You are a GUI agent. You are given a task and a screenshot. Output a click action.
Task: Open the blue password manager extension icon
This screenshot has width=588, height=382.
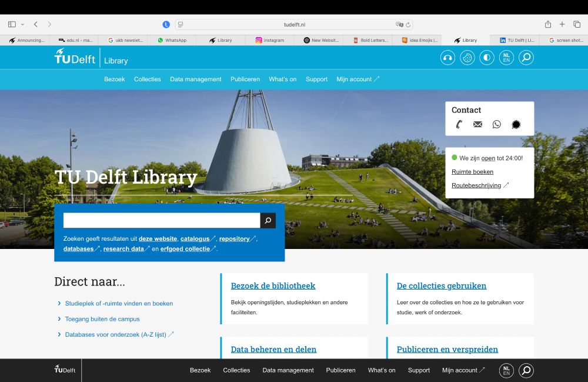click(166, 24)
